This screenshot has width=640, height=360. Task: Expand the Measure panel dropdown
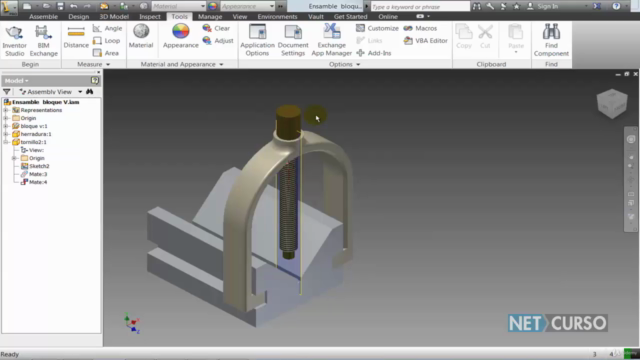pos(108,64)
